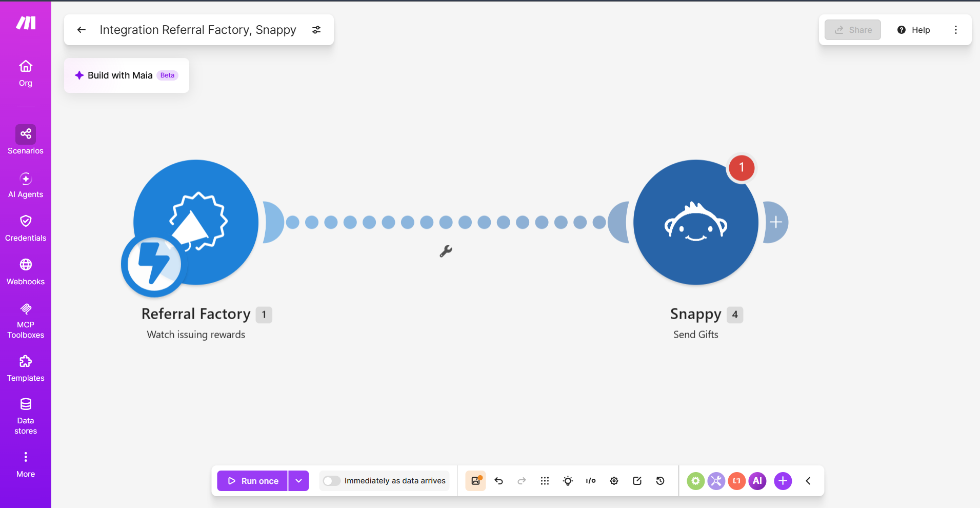Go back using the arrow button
Viewport: 980px width, 508px height.
coord(81,30)
